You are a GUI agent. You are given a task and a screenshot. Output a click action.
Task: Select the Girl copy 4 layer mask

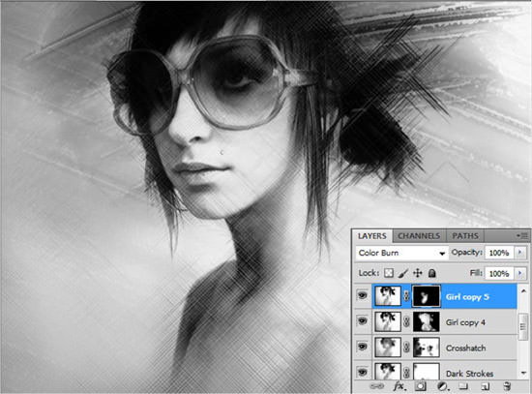click(427, 321)
